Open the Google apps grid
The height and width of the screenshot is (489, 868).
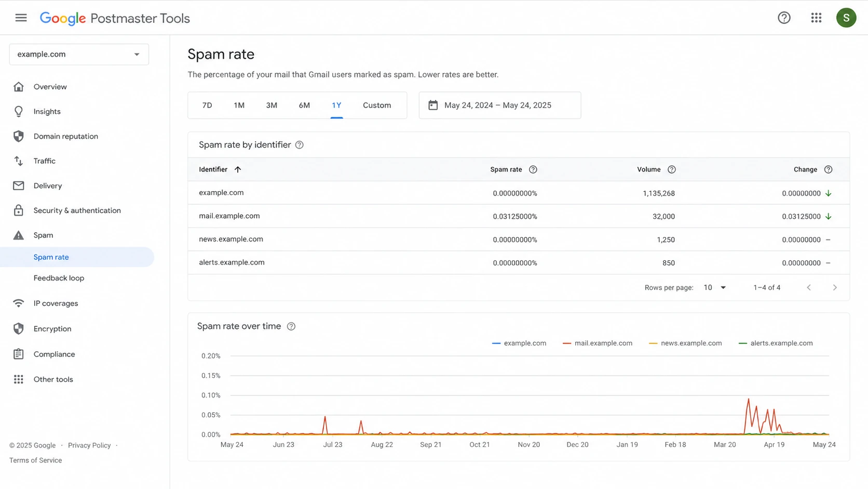coord(816,18)
